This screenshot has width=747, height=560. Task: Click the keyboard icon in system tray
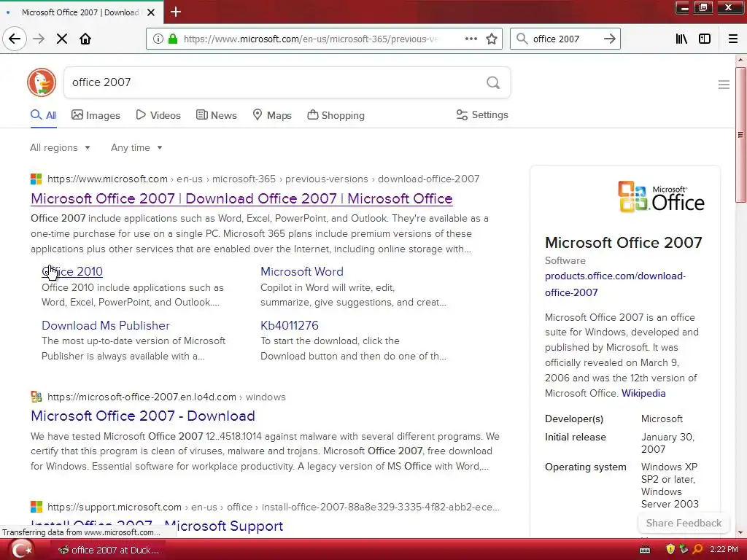[x=645, y=550]
